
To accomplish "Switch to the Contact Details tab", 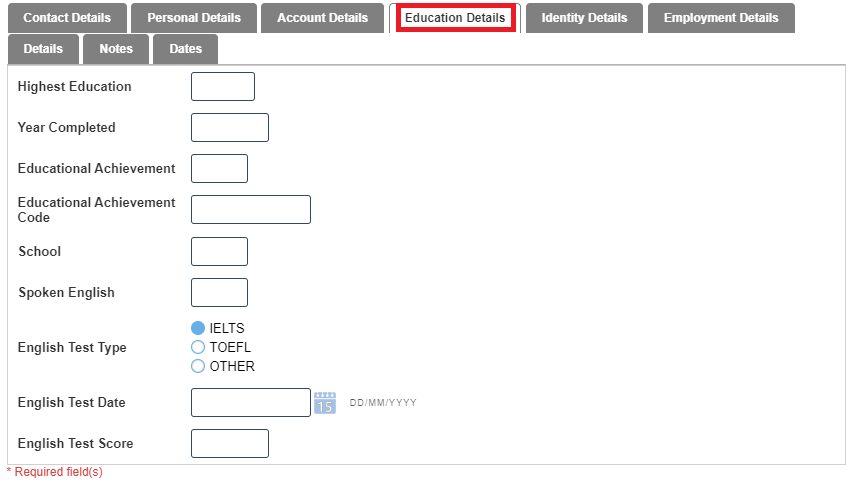I will pyautogui.click(x=67, y=18).
